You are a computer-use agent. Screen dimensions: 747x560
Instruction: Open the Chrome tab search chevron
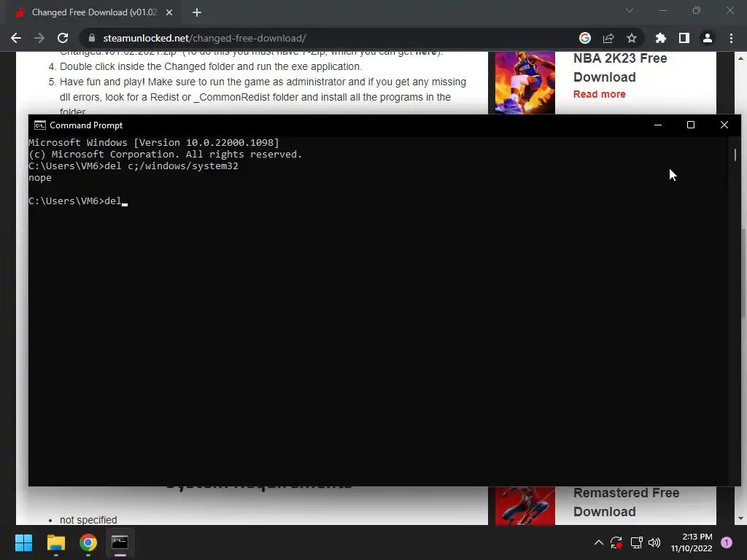[630, 10]
